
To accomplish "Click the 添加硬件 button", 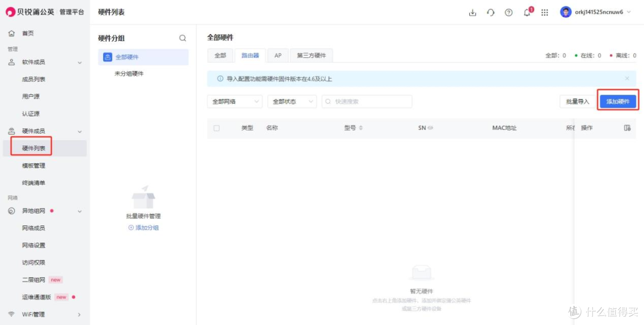I will [x=618, y=101].
